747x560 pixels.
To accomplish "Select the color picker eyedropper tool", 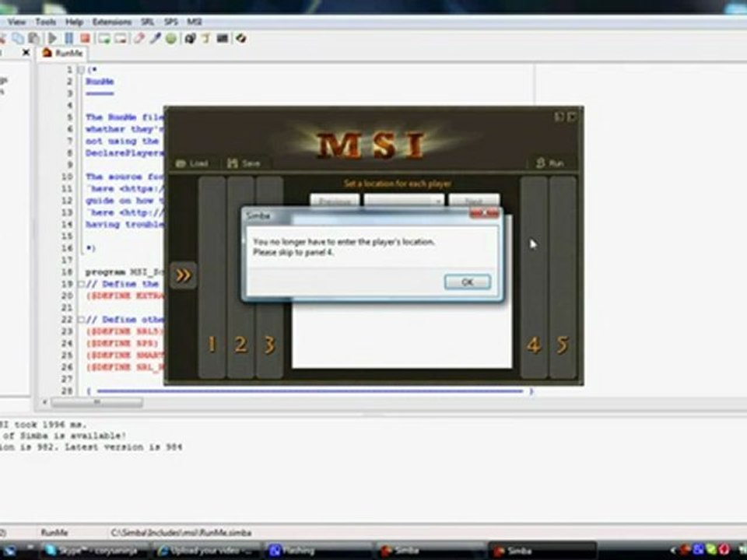I will tap(155, 38).
